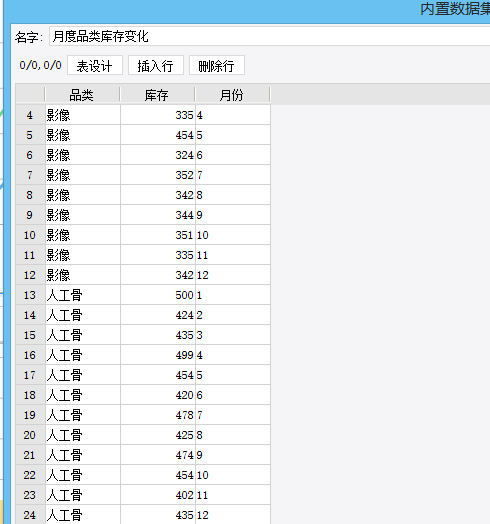The width and height of the screenshot is (490, 524).
Task: Select the 月份 column header
Action: (232, 95)
